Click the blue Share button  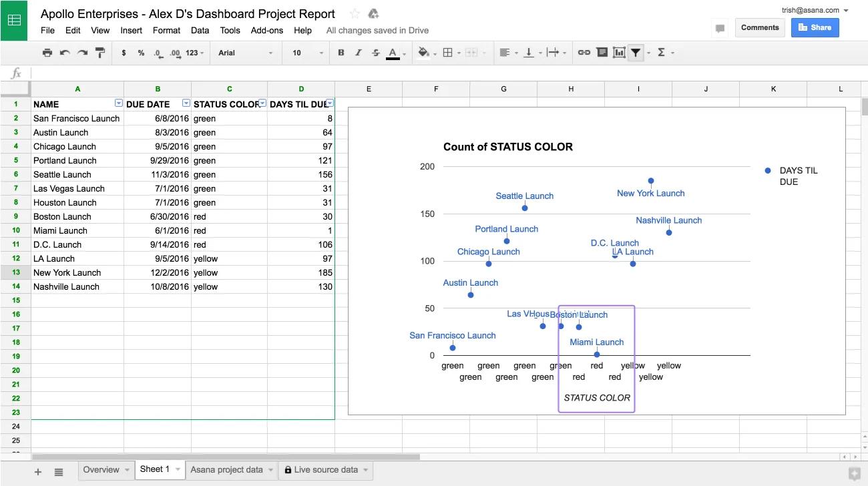815,27
